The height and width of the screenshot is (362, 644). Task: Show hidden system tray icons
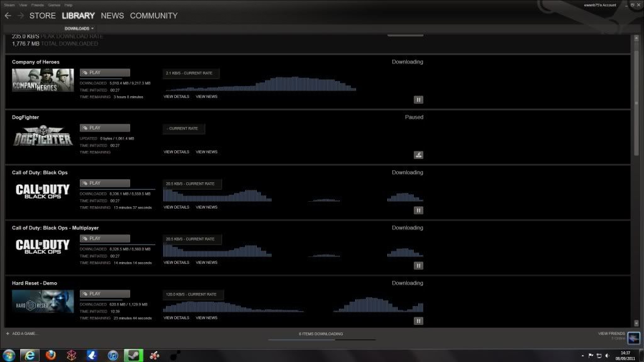click(x=582, y=356)
